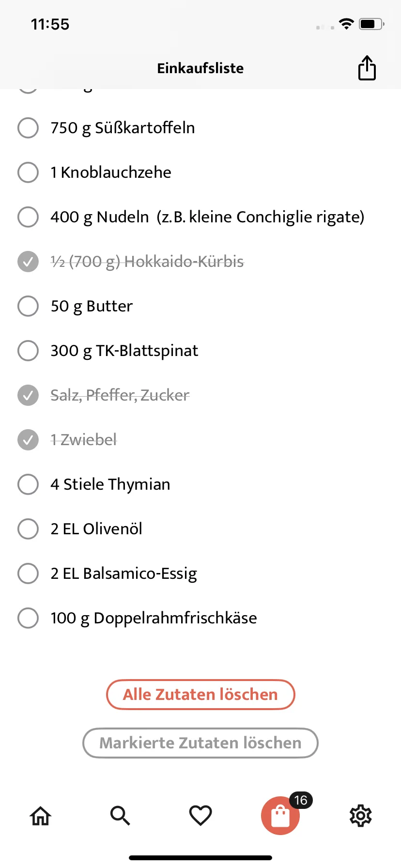Uncheck the 1 Zwiebel item
This screenshot has width=401, height=868.
pos(28,440)
